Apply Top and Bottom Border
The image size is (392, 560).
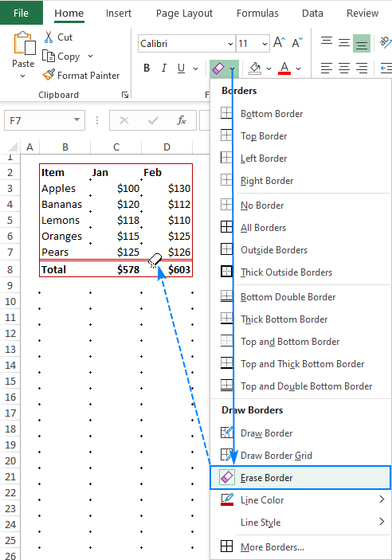pos(300,342)
